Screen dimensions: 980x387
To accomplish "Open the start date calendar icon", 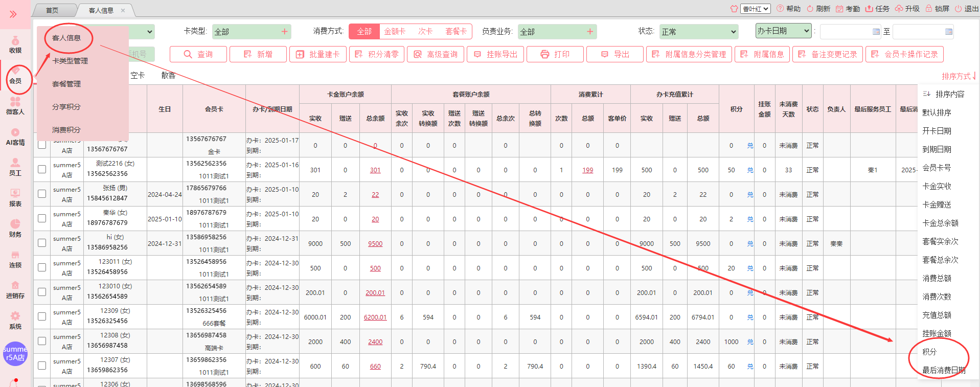I will click(876, 32).
